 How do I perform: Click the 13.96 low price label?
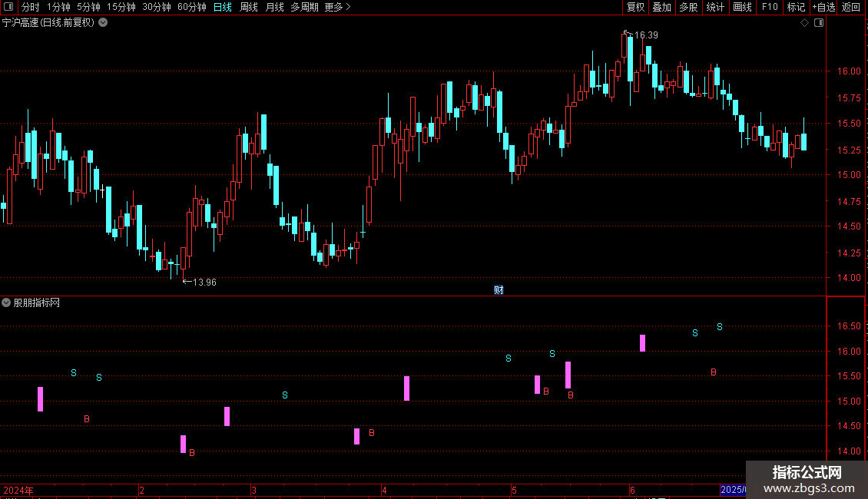click(x=204, y=283)
